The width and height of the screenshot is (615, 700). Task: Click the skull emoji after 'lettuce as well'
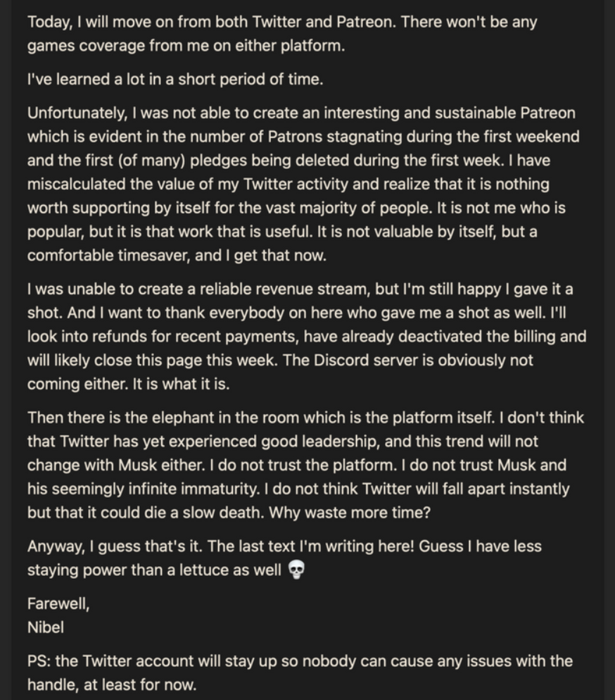click(296, 570)
